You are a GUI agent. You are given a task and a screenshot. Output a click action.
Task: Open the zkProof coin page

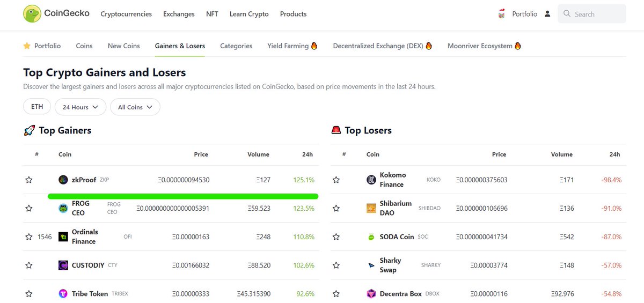(84, 180)
